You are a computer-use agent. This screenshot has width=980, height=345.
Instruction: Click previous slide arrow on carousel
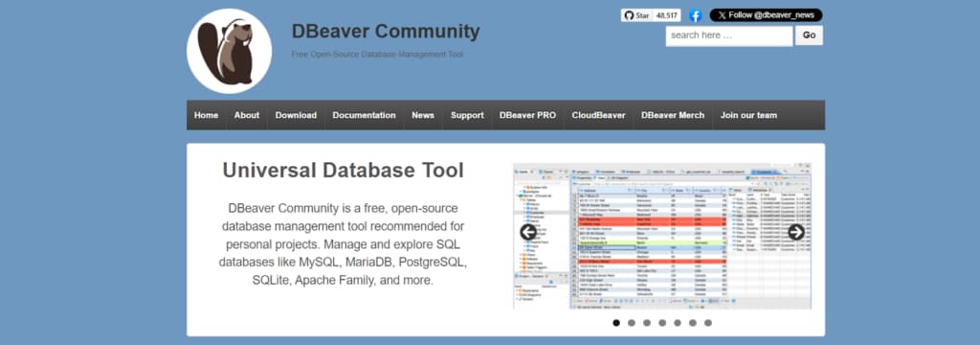528,232
